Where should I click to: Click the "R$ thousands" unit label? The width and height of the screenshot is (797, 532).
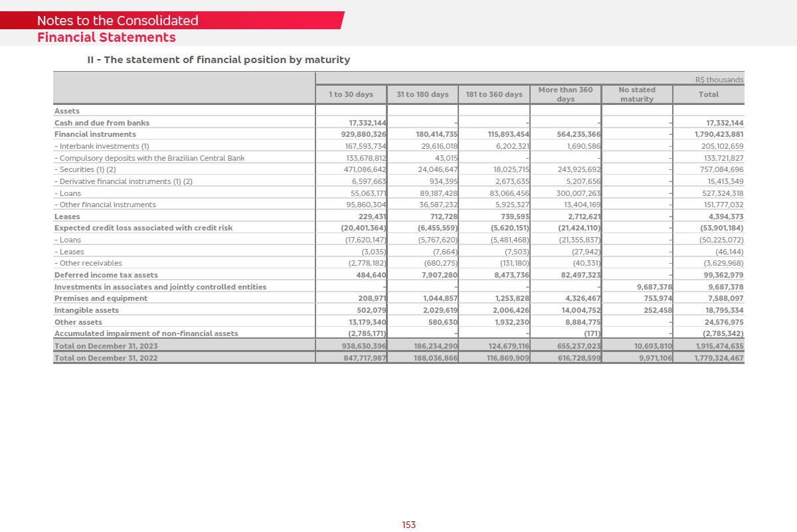(719, 80)
